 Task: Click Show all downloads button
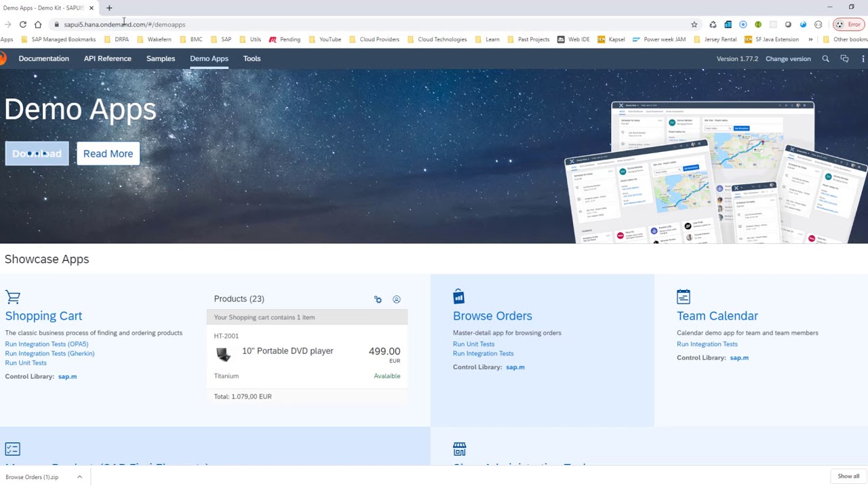tap(848, 476)
